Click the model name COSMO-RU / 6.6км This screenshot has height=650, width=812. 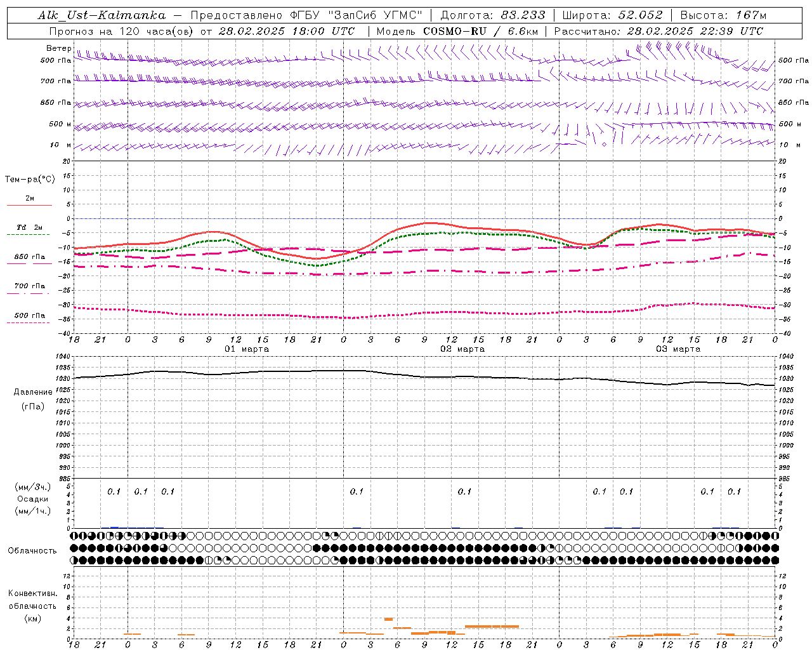pyautogui.click(x=481, y=31)
